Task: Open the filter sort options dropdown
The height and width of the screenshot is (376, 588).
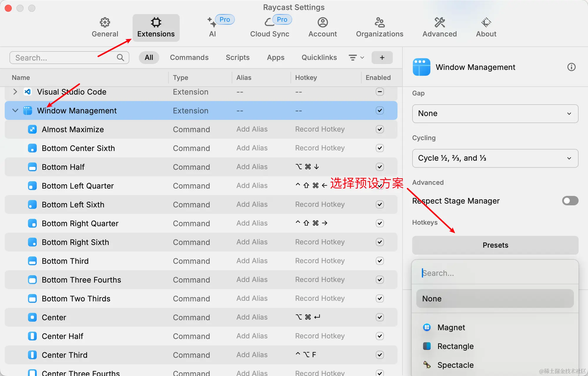Action: coord(356,58)
